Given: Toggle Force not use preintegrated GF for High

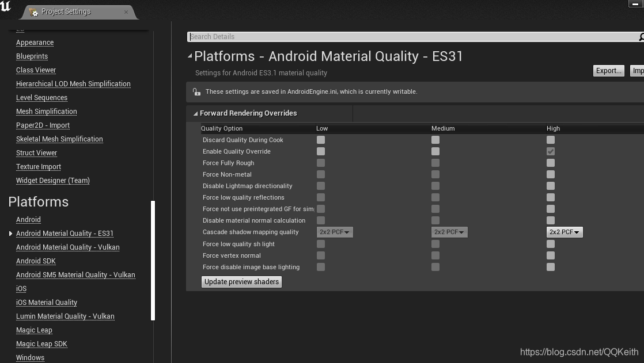Looking at the screenshot, I should click(x=550, y=209).
